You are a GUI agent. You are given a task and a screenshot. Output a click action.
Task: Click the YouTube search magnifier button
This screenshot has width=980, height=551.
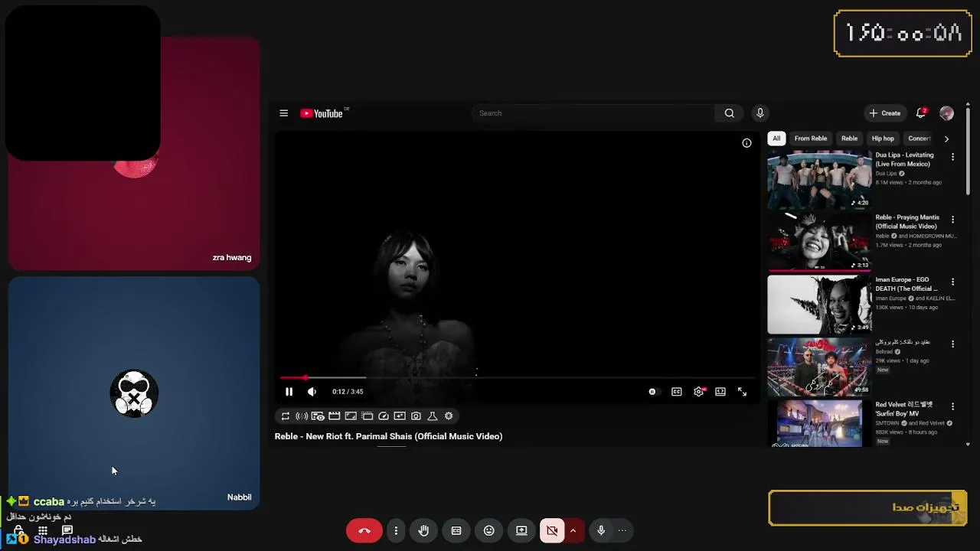click(x=729, y=113)
